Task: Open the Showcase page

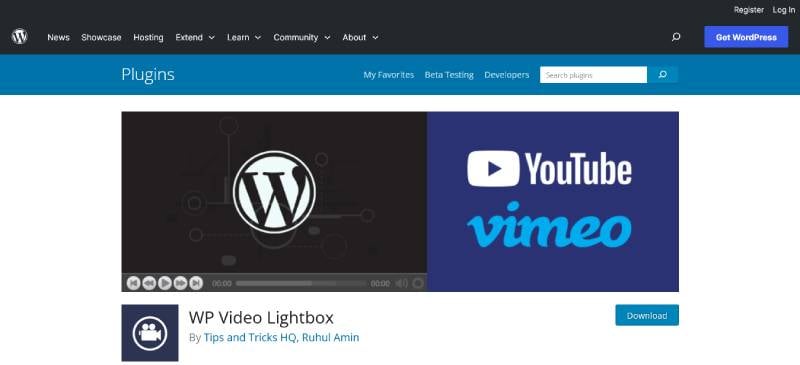Action: [x=101, y=37]
